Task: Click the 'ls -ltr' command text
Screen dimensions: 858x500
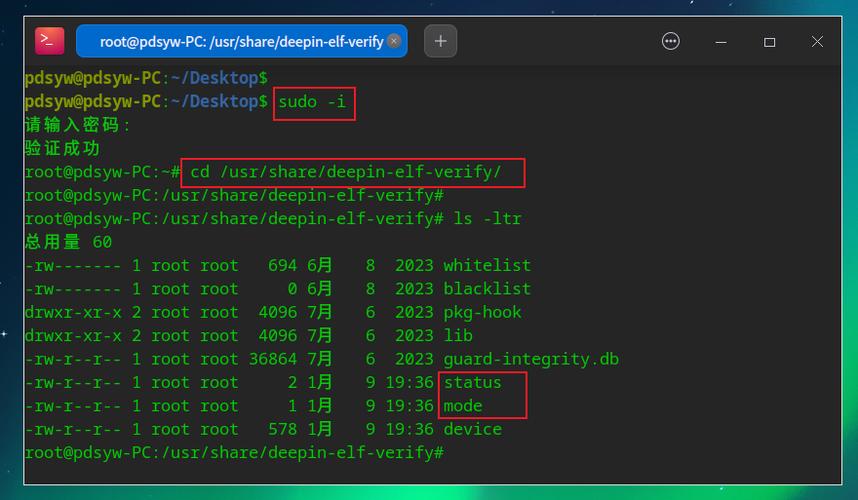Action: click(x=487, y=219)
